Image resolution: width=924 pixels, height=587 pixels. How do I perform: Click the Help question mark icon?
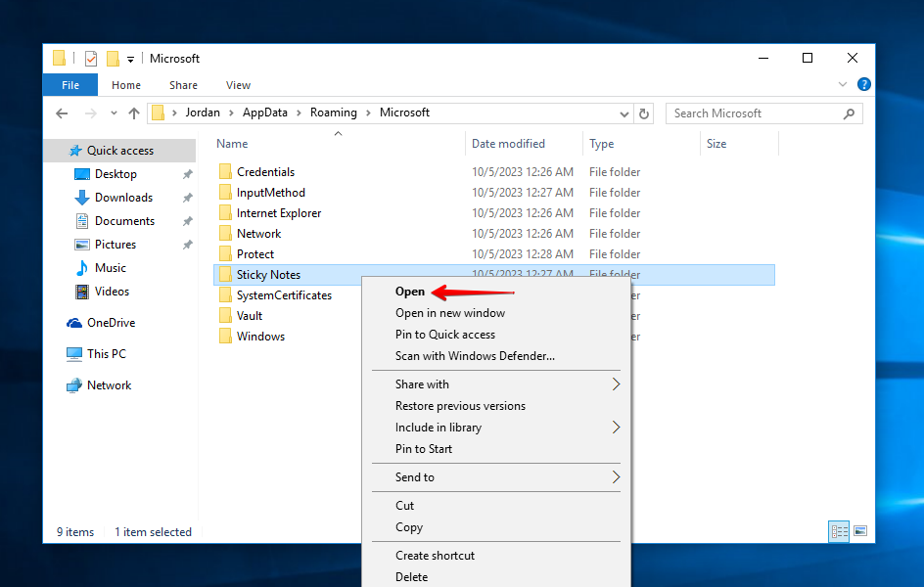tap(863, 85)
